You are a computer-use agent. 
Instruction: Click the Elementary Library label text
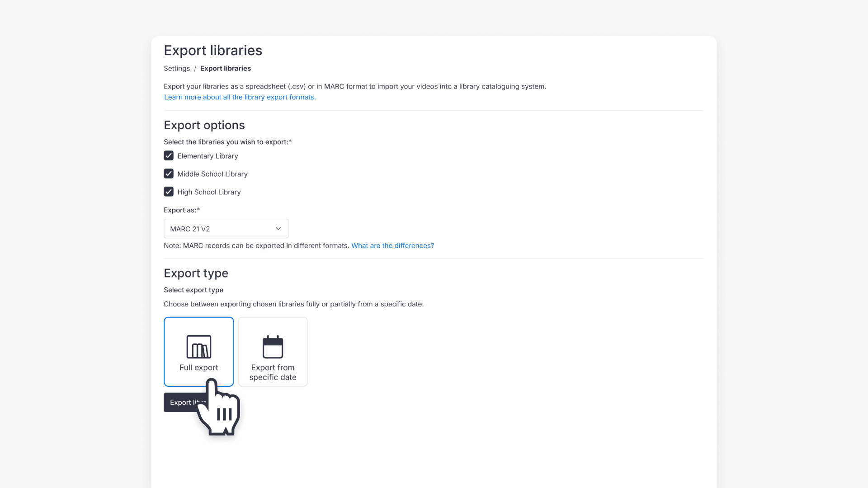click(x=208, y=156)
